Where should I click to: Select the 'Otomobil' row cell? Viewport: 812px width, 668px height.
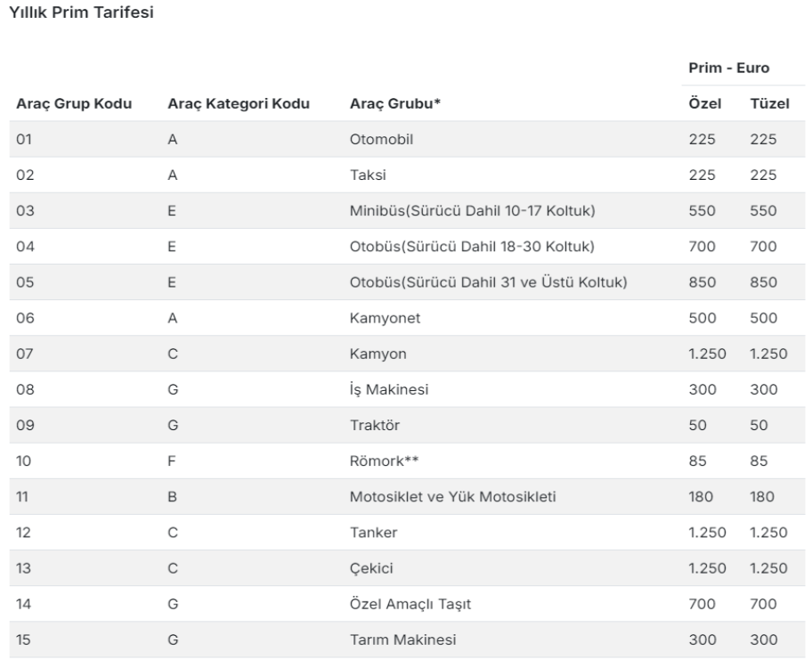click(x=384, y=140)
